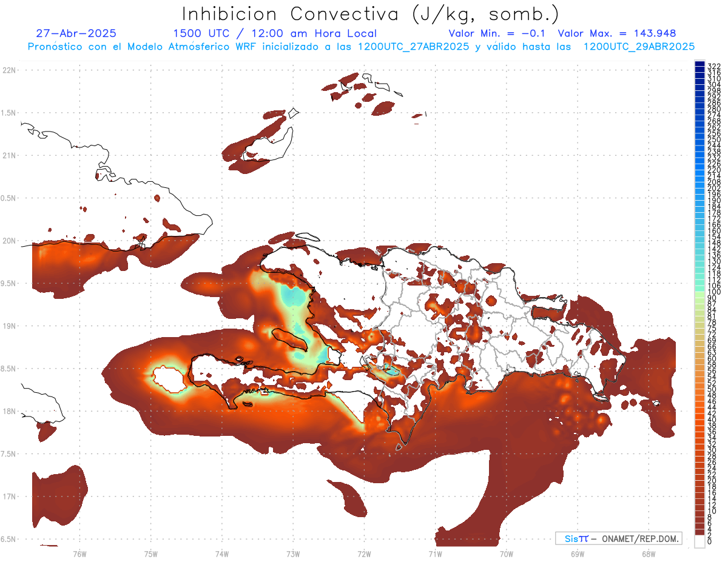This screenshot has height=562, width=728.
Task: Click the 'SisTT – ONAMET/REP.DOM.' credit box
Action: click(x=618, y=538)
